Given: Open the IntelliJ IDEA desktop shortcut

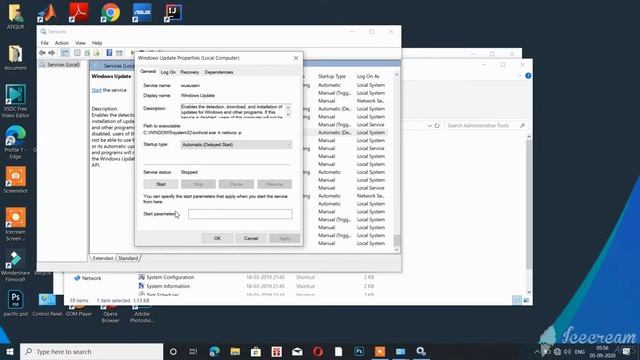Looking at the screenshot, I should tap(173, 13).
